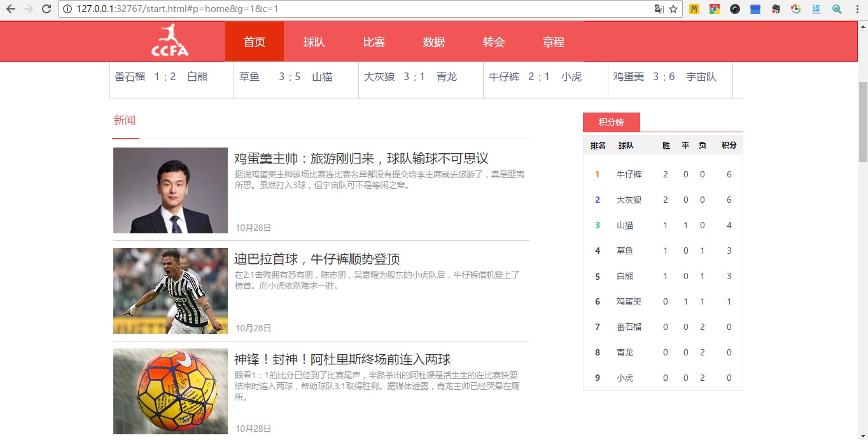The height and width of the screenshot is (440, 868).
Task: Click the match score 番石榴 1:2 白熊
Action: (161, 77)
